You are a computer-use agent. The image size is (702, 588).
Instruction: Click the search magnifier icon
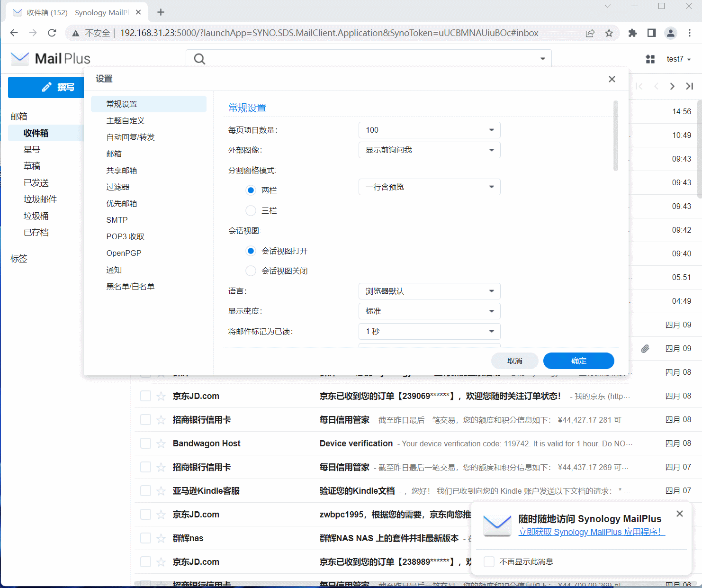pos(199,59)
